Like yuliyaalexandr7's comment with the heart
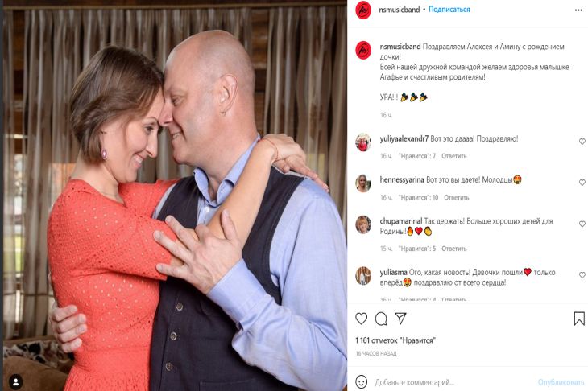The width and height of the screenshot is (588, 391). pyautogui.click(x=582, y=142)
